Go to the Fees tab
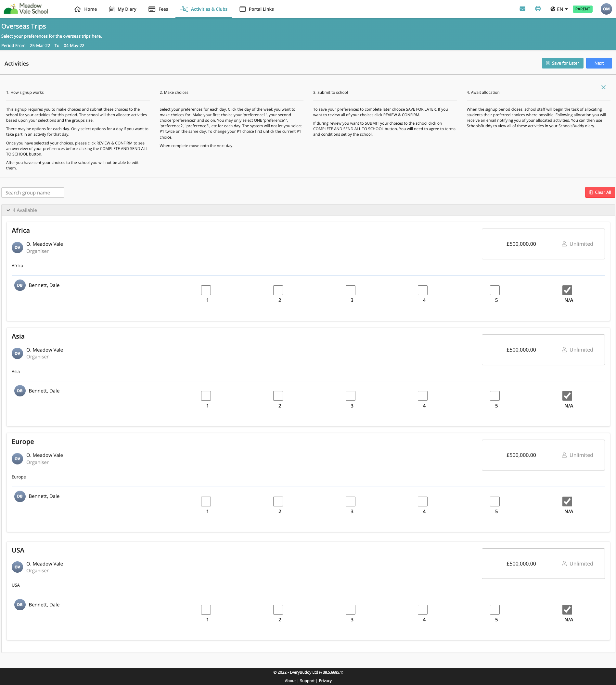616x685 pixels. pos(159,9)
